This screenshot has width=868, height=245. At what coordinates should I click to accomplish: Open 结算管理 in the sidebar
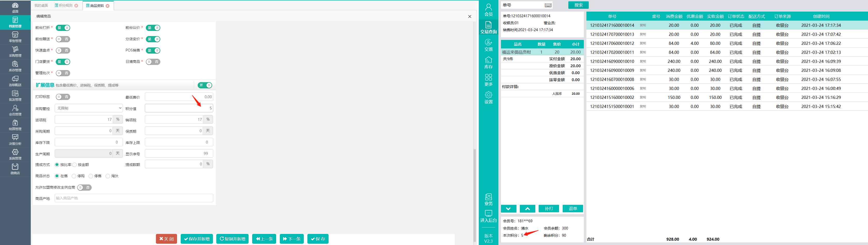click(x=15, y=125)
